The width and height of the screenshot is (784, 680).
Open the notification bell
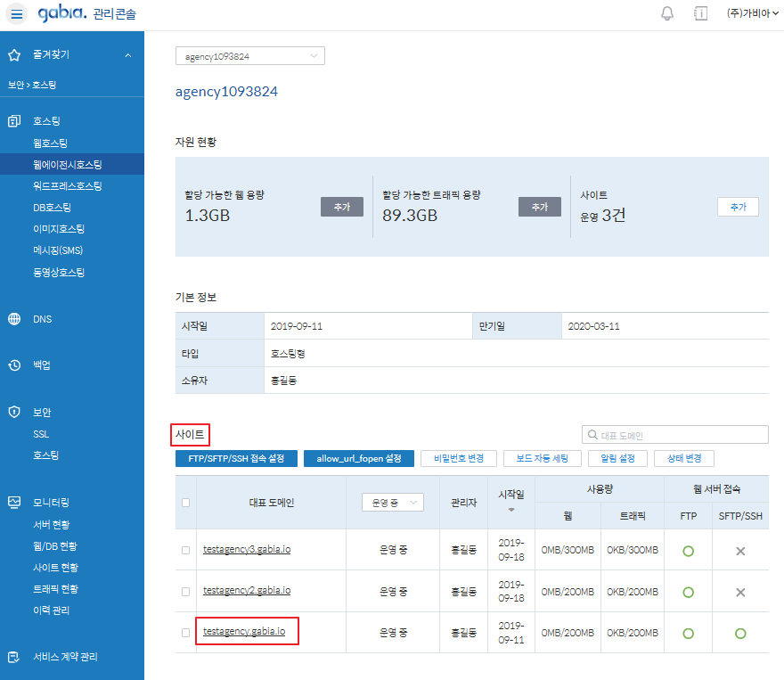point(667,14)
